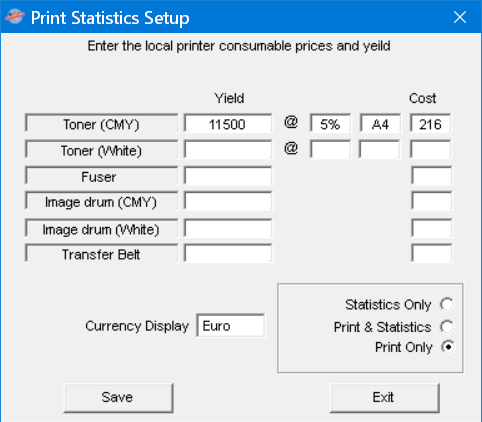Click the Toner (White) coverage percent field
Screen dimensions: 482x422
coord(330,149)
